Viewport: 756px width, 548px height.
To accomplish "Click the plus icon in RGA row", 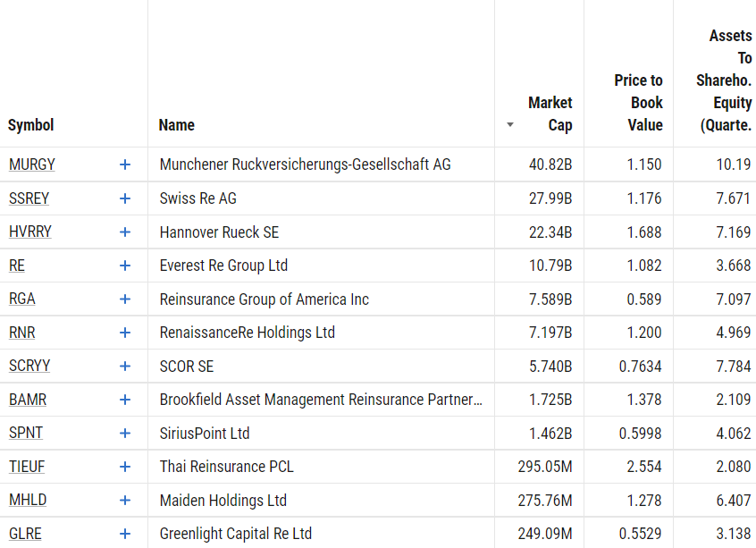I will coord(125,299).
